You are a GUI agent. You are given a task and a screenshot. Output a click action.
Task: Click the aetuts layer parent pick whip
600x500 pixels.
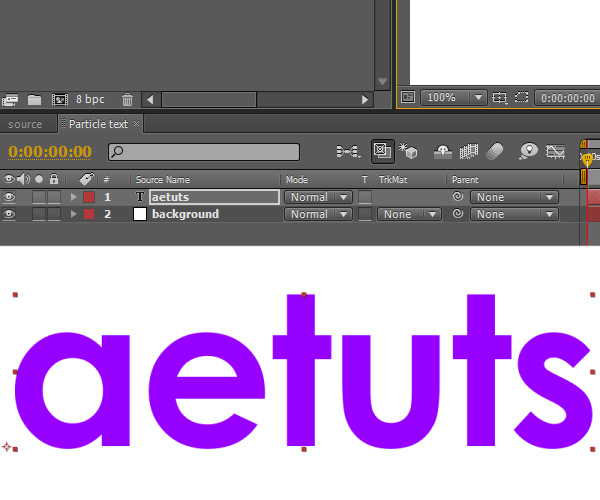point(458,197)
